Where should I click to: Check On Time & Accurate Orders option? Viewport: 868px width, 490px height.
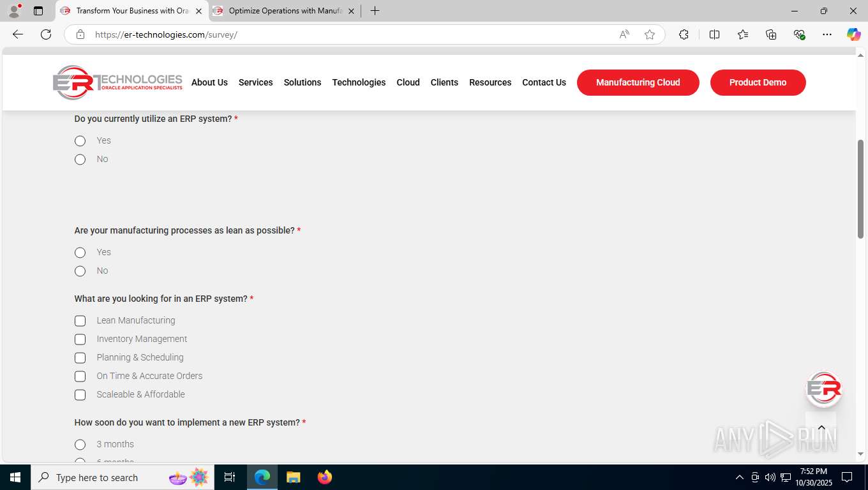(x=80, y=376)
